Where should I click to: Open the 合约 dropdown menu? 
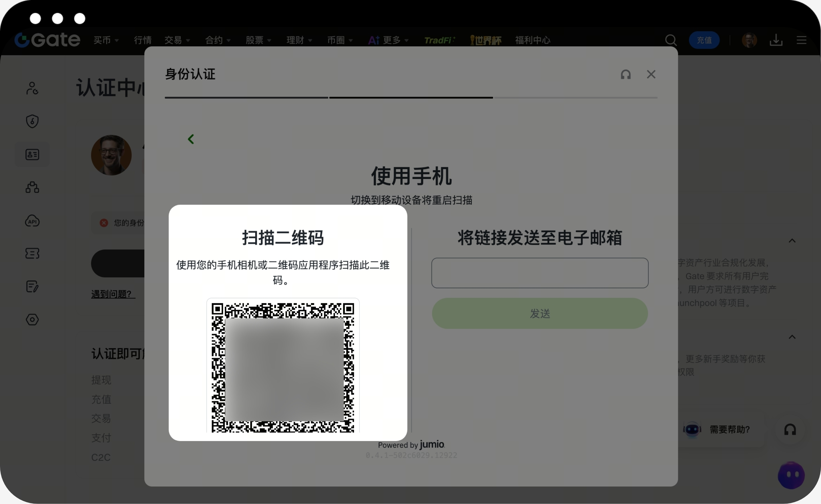click(x=218, y=40)
